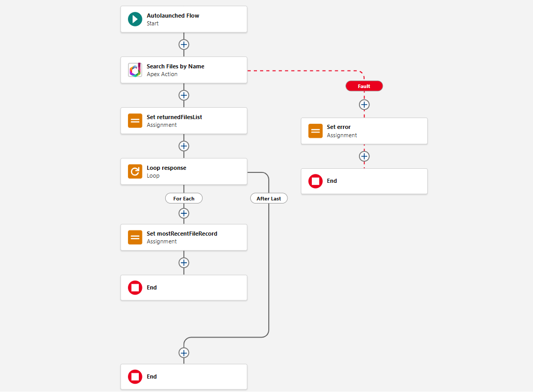Click the End icon under Set error
This screenshot has height=392, width=533.
[315, 181]
